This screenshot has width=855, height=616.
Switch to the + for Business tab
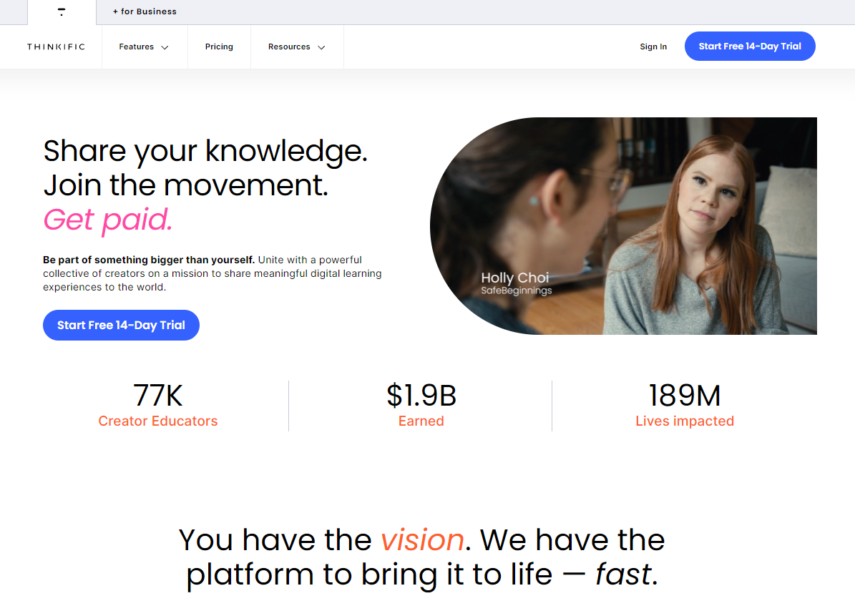click(x=145, y=11)
